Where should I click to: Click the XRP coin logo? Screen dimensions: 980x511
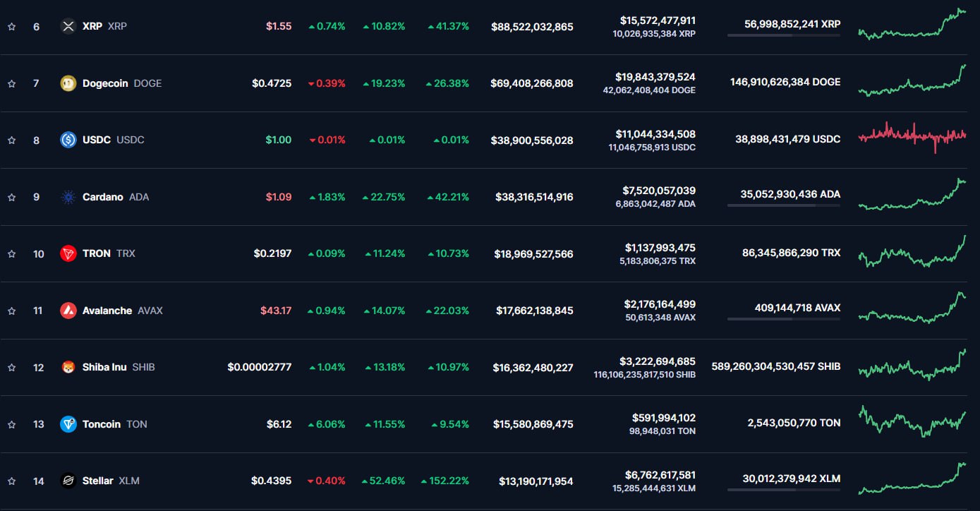point(68,26)
